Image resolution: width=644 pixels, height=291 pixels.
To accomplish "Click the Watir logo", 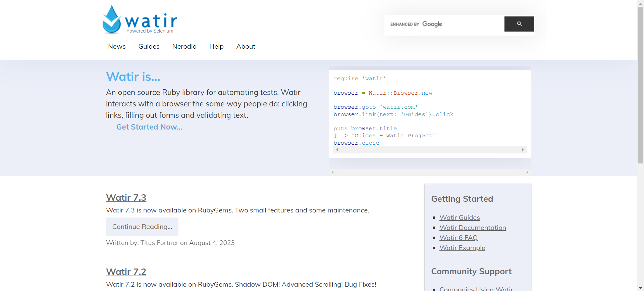I will click(140, 19).
